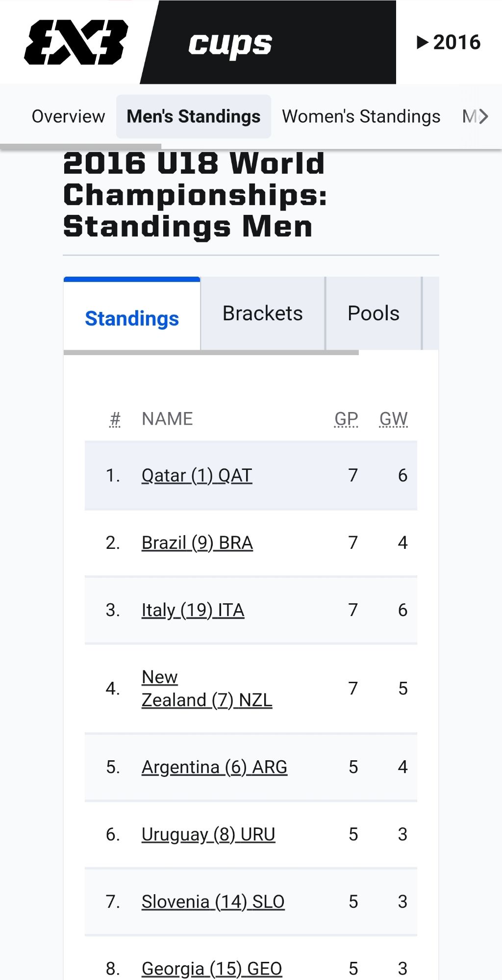The width and height of the screenshot is (502, 980).
Task: Open the Pools tab
Action: (x=374, y=313)
